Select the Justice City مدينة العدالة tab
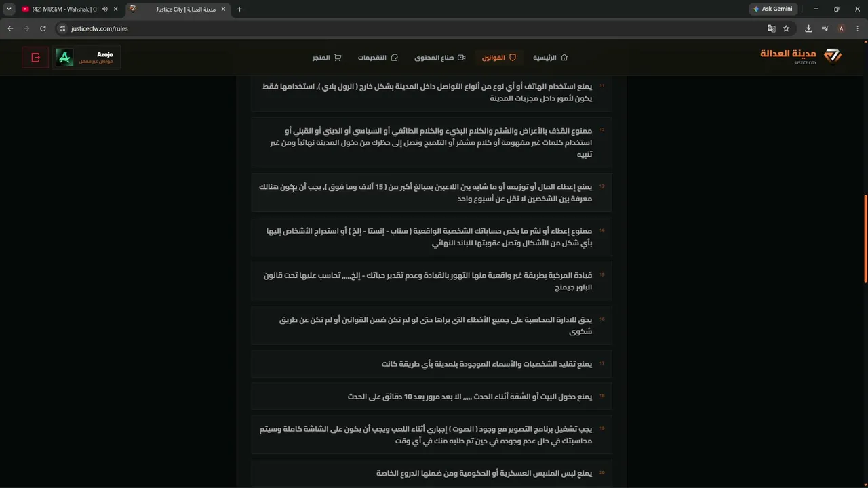This screenshot has width=868, height=488. point(178,9)
